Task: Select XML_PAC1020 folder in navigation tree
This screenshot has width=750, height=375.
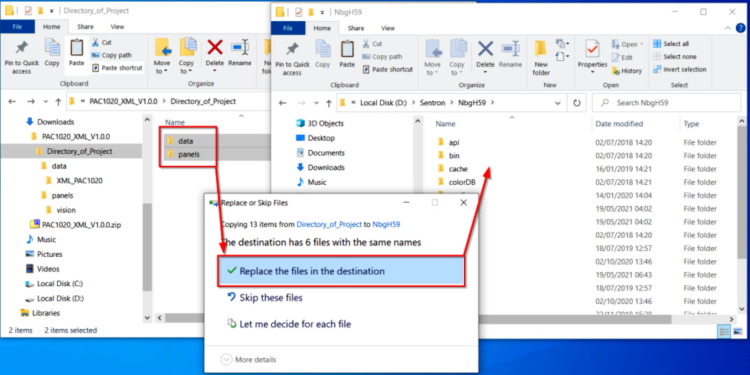Action: tap(74, 181)
